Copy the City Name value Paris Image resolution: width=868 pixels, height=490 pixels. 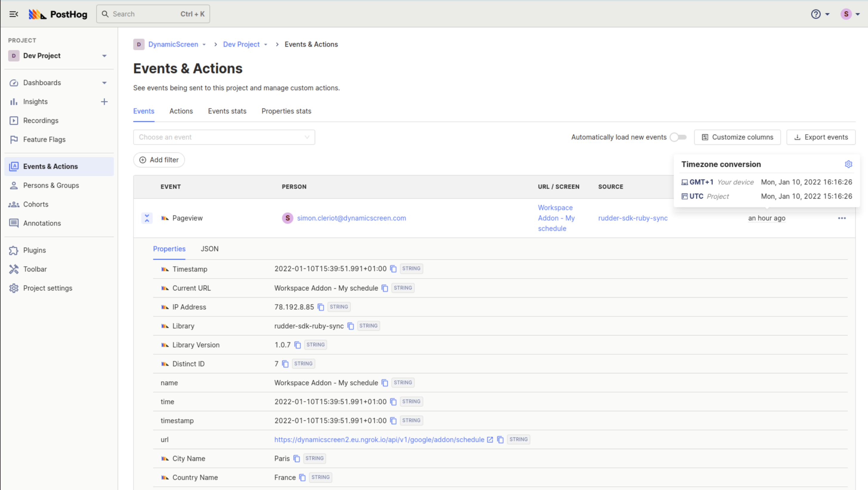(296, 459)
